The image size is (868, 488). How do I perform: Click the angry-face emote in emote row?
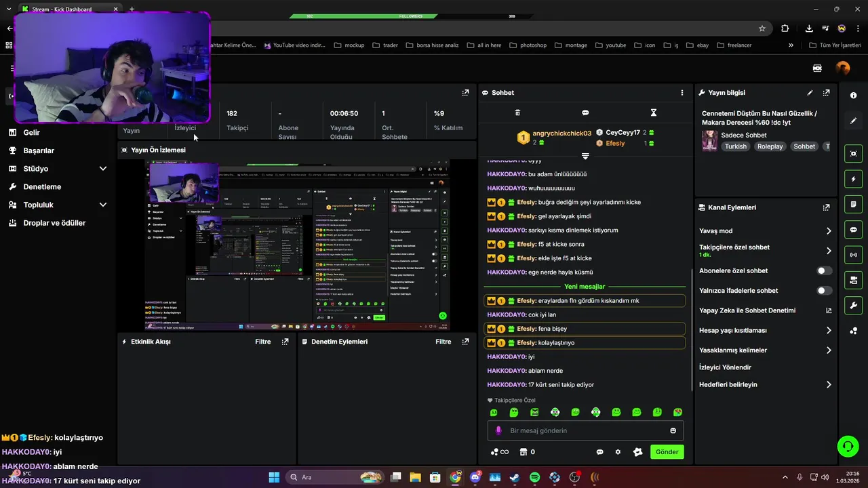click(x=534, y=412)
